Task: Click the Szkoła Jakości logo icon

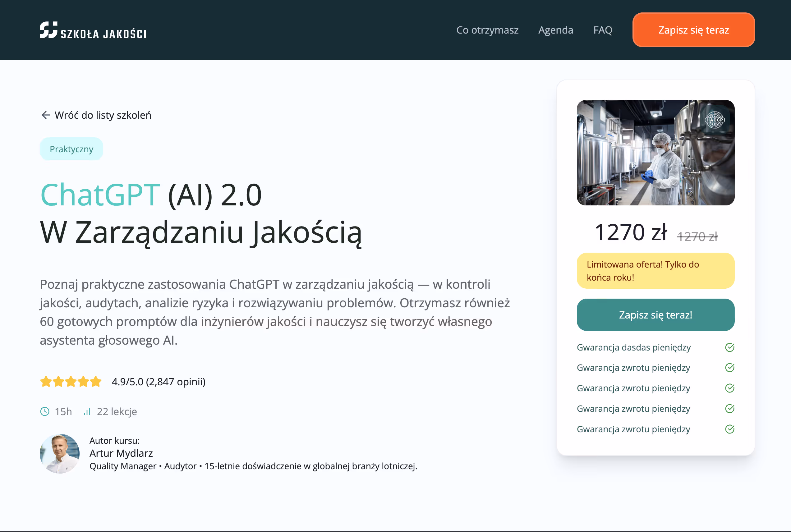Action: point(48,30)
